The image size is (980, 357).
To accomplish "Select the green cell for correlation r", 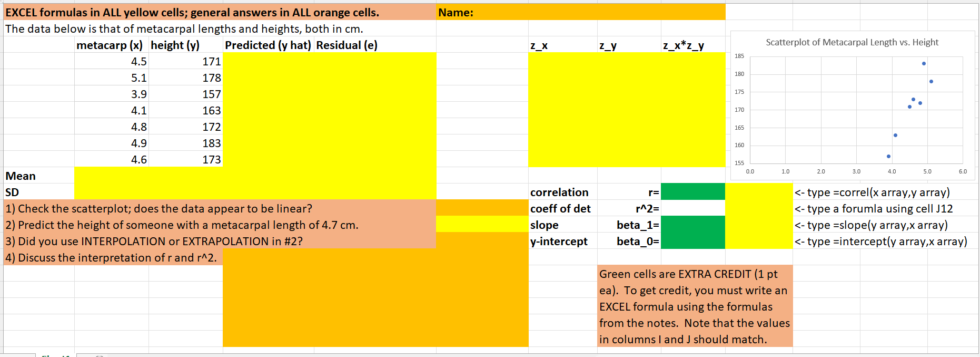I will click(693, 191).
